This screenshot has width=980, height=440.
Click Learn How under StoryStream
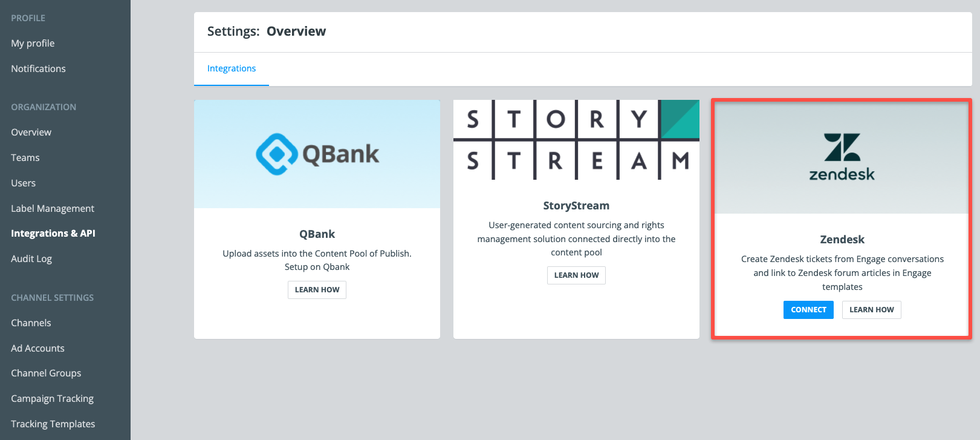pos(576,275)
